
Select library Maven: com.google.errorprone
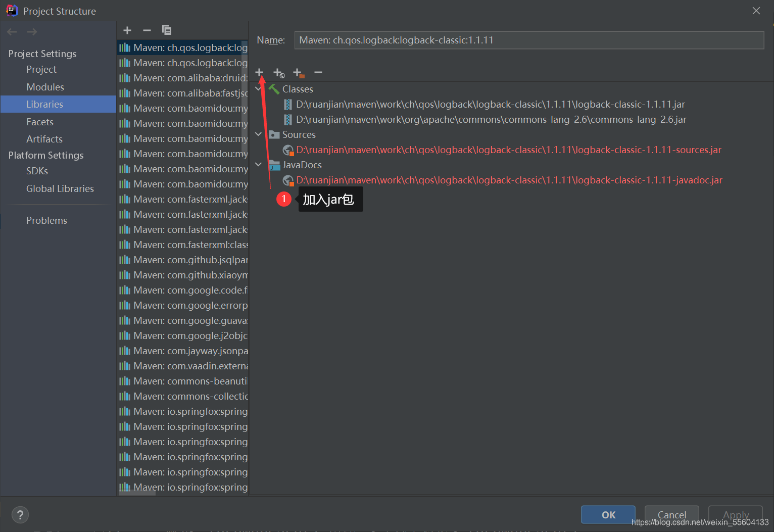pos(183,305)
